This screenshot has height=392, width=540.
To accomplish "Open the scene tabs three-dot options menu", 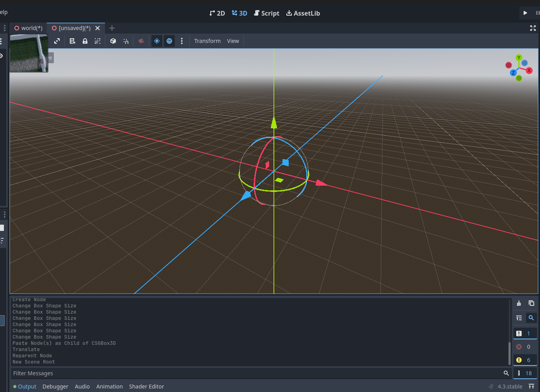I will point(5,28).
